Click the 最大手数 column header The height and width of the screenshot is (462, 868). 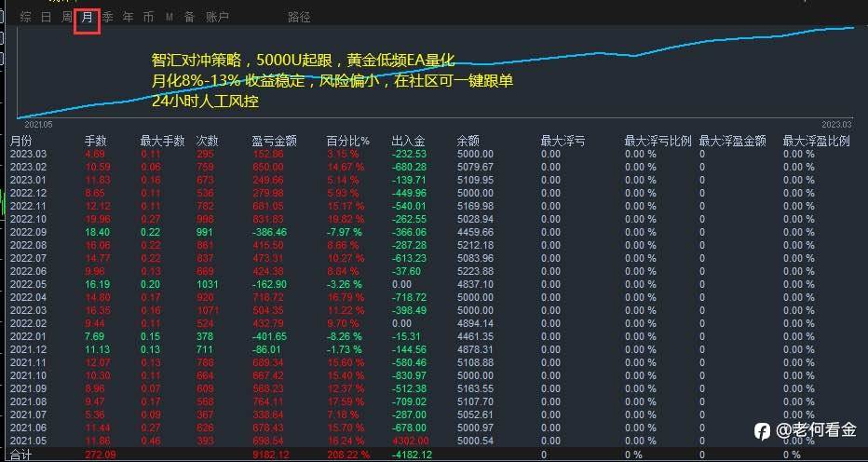[162, 142]
